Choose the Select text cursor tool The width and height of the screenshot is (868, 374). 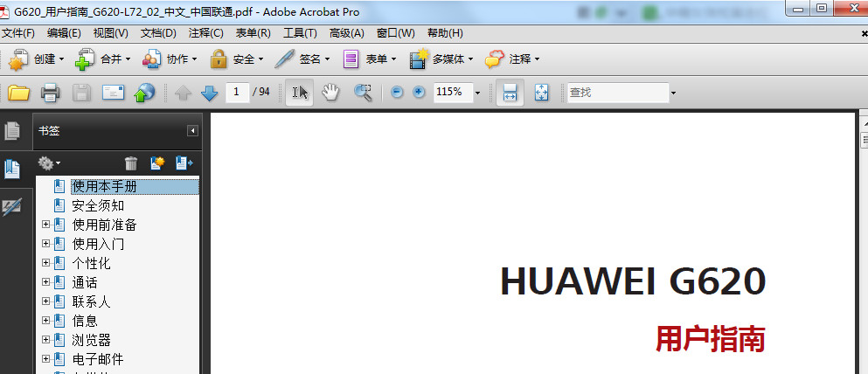[x=300, y=93]
